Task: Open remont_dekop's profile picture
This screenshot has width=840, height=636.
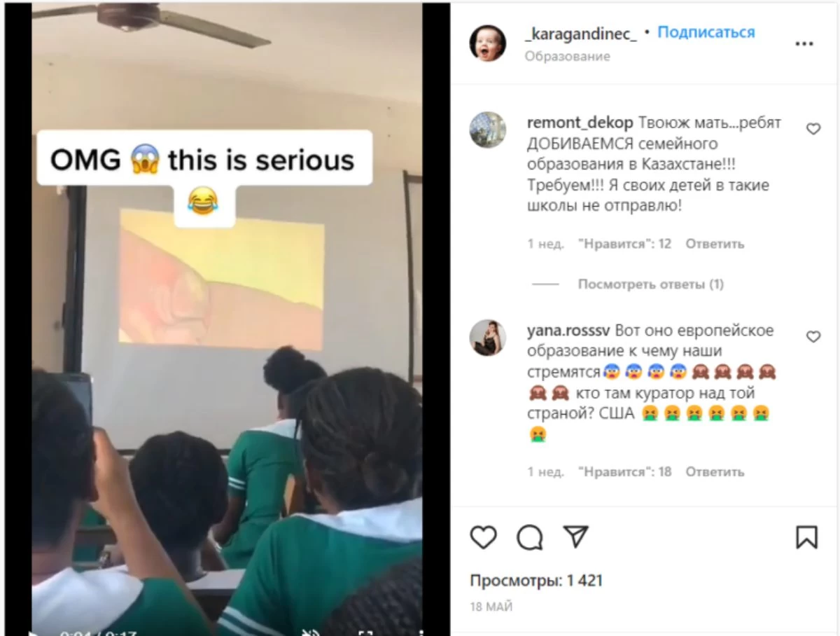Action: click(487, 130)
